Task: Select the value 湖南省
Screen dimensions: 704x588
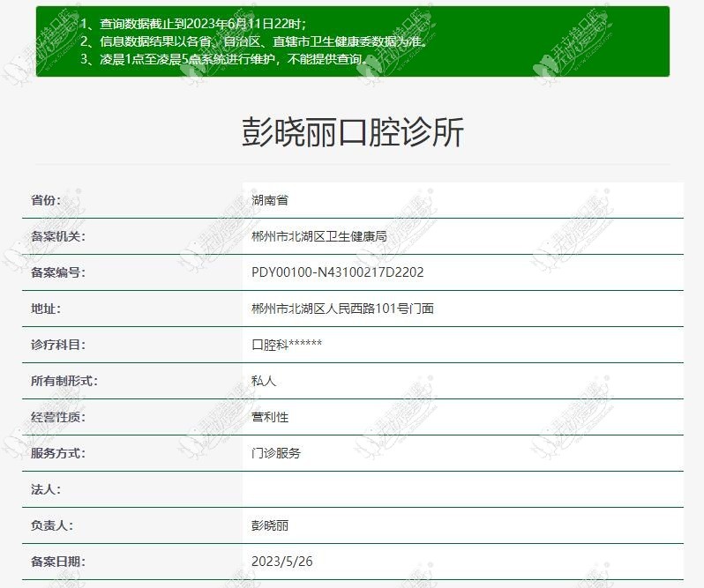Action: tap(270, 200)
